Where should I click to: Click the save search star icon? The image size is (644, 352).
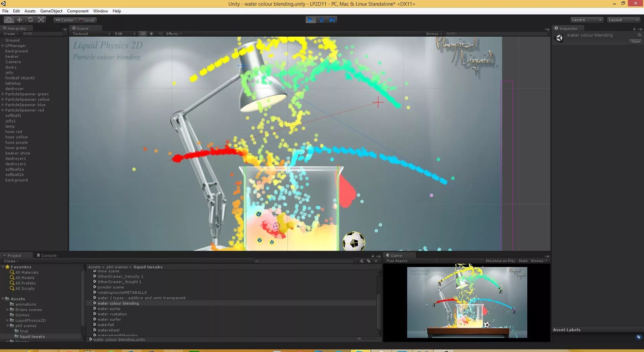pos(376,261)
